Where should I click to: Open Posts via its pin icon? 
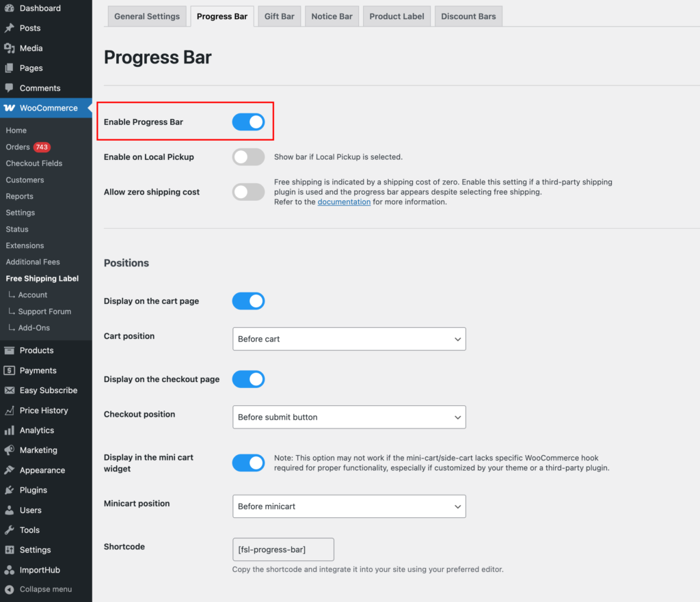9,28
